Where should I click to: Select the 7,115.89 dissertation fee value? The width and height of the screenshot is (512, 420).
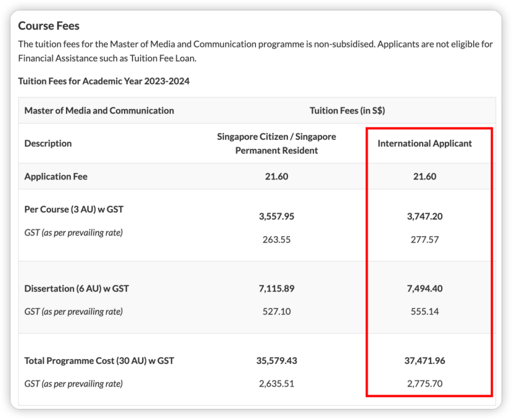276,289
